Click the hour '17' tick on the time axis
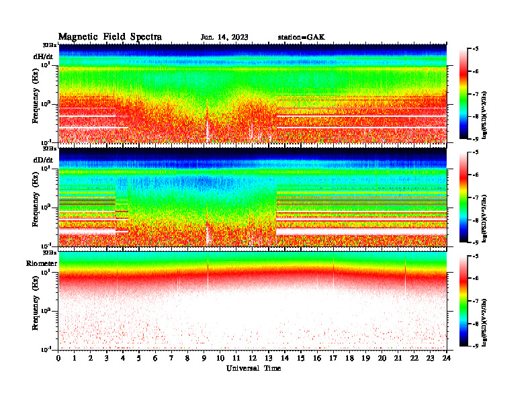The image size is (532, 411). [x=333, y=358]
